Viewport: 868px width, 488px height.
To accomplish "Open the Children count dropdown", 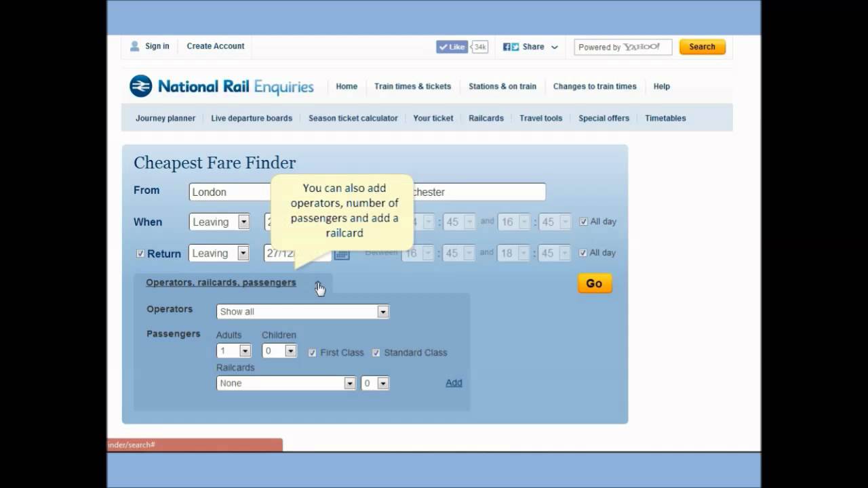I will tap(279, 351).
